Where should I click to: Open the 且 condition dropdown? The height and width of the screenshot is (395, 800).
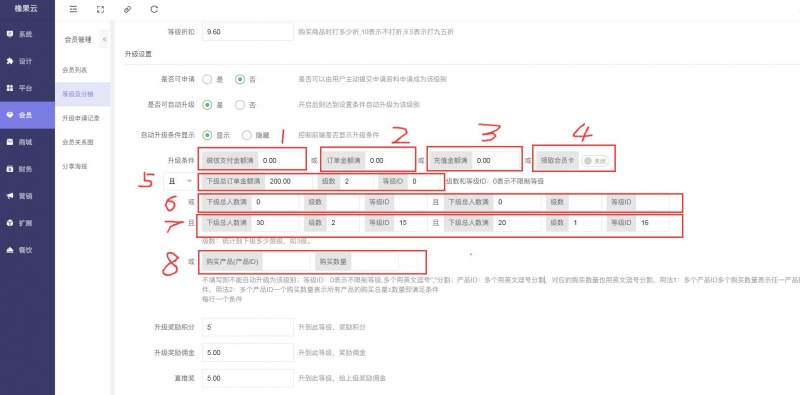[x=180, y=181]
